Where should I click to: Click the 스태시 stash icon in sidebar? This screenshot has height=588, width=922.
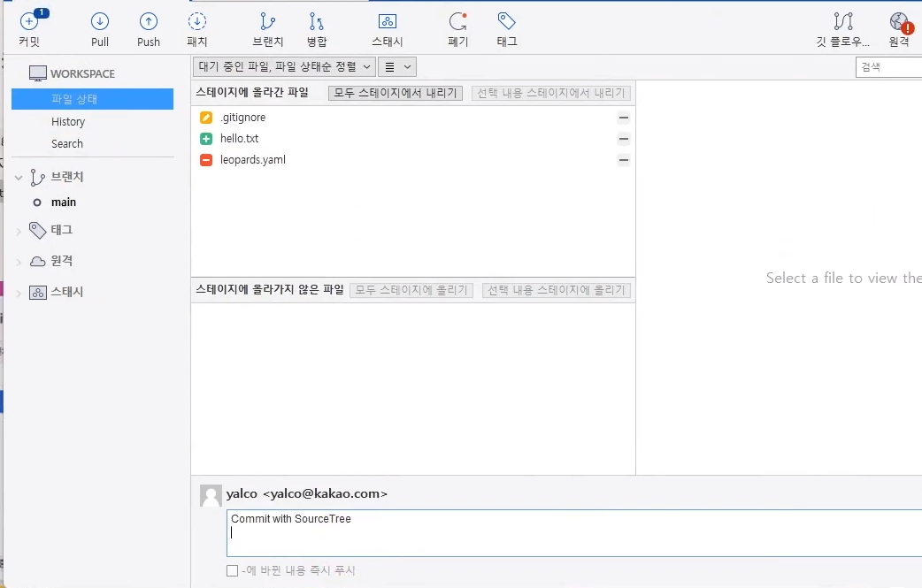38,292
